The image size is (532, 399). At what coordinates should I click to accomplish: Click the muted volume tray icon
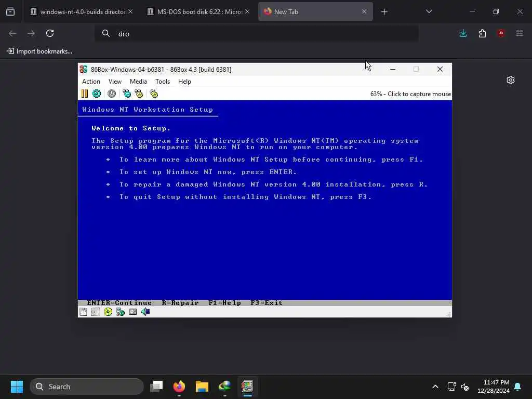[x=465, y=387]
